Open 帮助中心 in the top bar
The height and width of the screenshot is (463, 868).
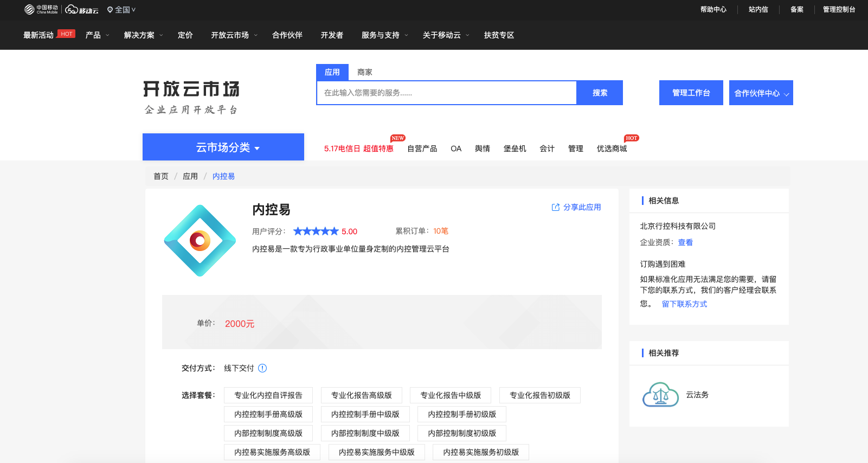tap(713, 10)
